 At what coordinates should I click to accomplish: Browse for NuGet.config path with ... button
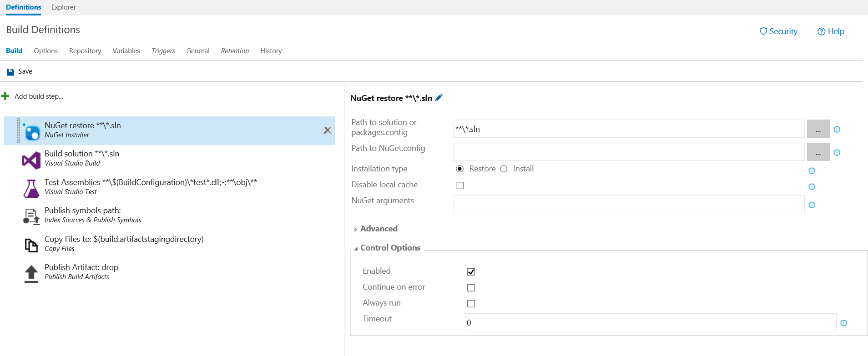818,152
